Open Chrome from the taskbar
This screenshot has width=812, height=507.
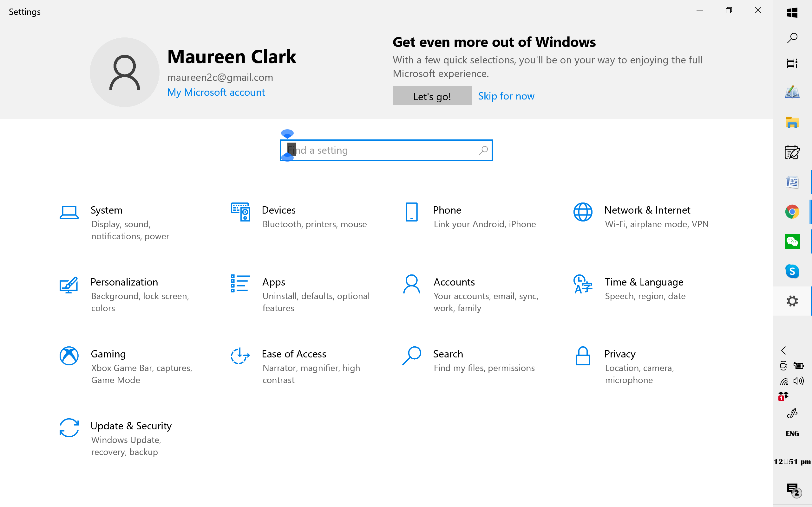(792, 212)
